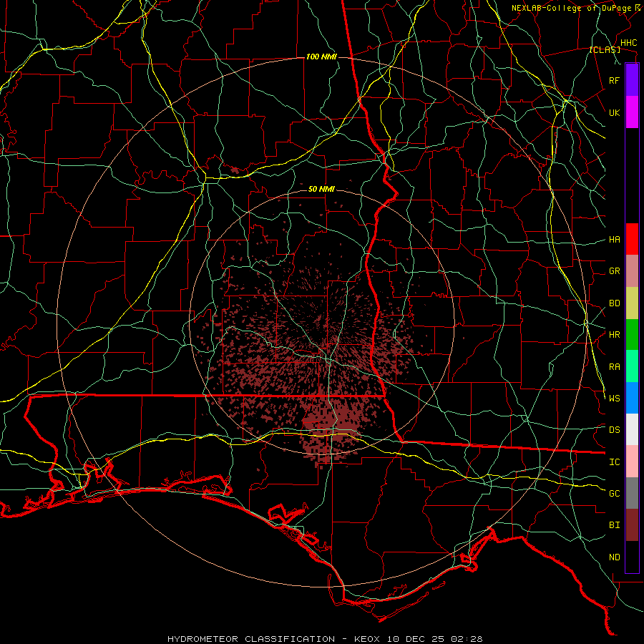Click the RA legend label
644x644 pixels.
point(614,367)
